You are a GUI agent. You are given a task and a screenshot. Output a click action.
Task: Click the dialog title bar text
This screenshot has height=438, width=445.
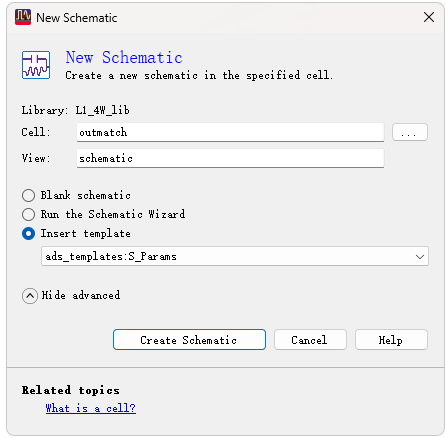coord(77,18)
